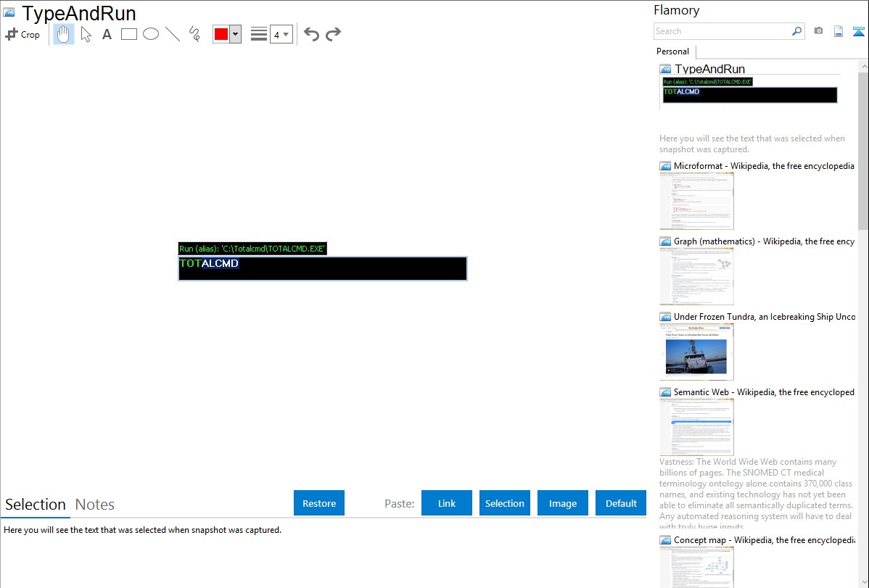Click the icon beside Graph (mathematics) entry
The width and height of the screenshot is (869, 588).
pyautogui.click(x=666, y=241)
